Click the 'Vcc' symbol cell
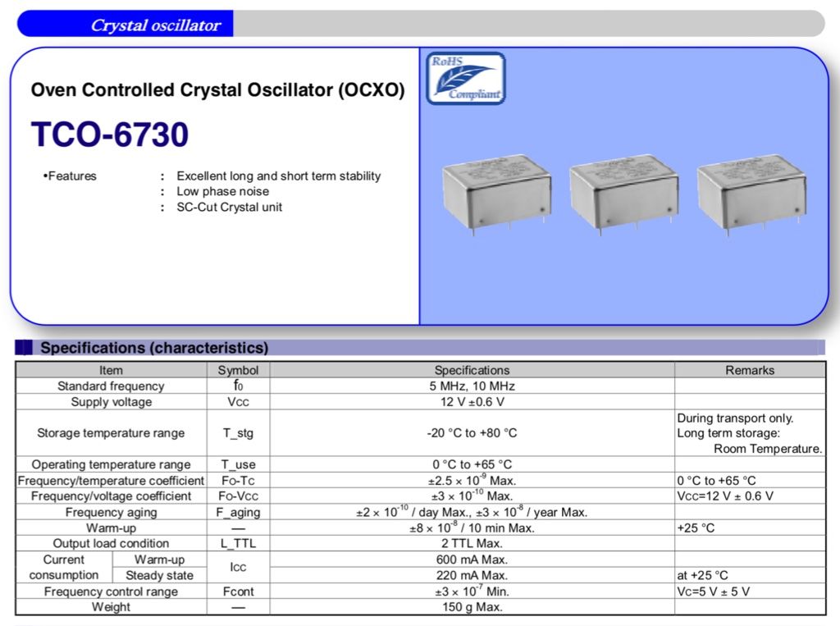Screen dimensions: 840x626 click(239, 402)
